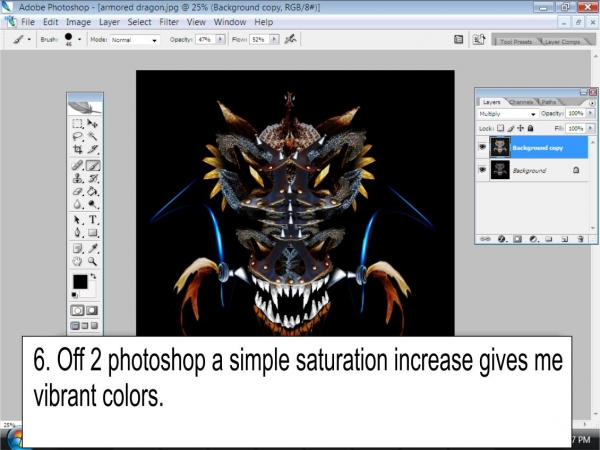Open the Layers panel options menu
Image resolution: width=600 pixels, height=450 pixels.
point(592,103)
